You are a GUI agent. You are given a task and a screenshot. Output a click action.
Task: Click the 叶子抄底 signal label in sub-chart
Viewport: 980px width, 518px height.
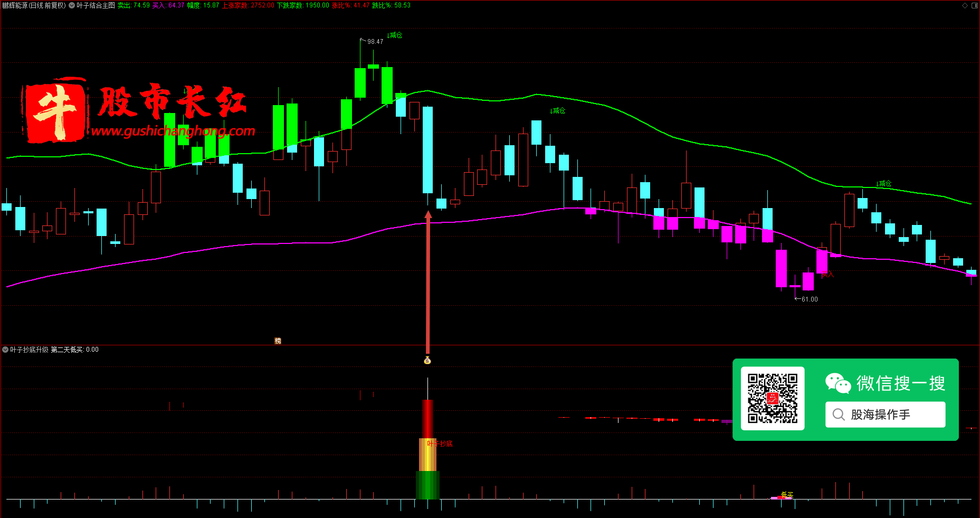click(x=440, y=444)
